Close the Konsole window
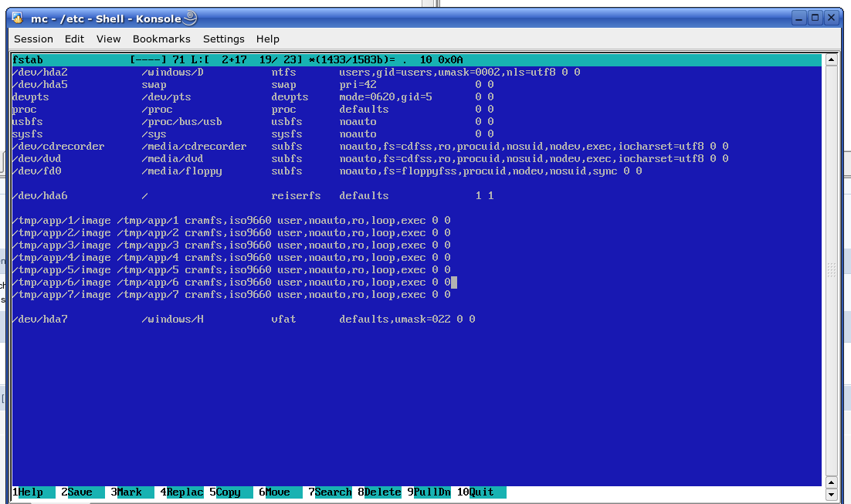 (x=832, y=18)
